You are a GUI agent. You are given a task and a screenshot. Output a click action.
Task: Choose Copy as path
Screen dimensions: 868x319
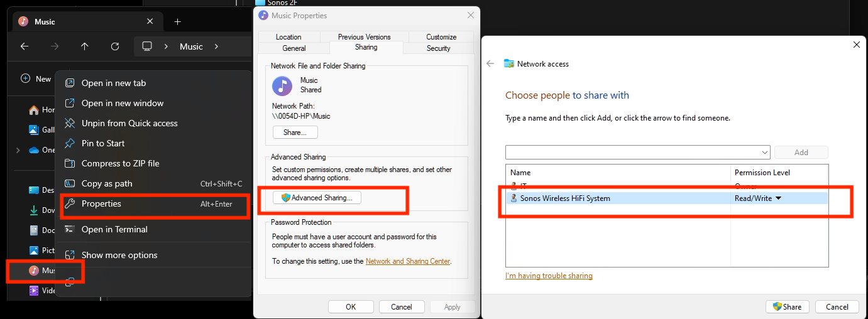tap(153, 183)
